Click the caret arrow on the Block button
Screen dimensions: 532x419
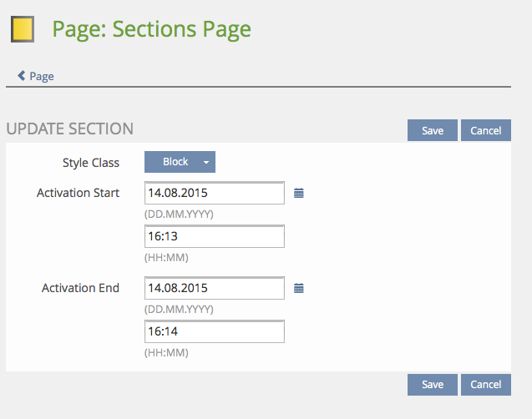(206, 163)
